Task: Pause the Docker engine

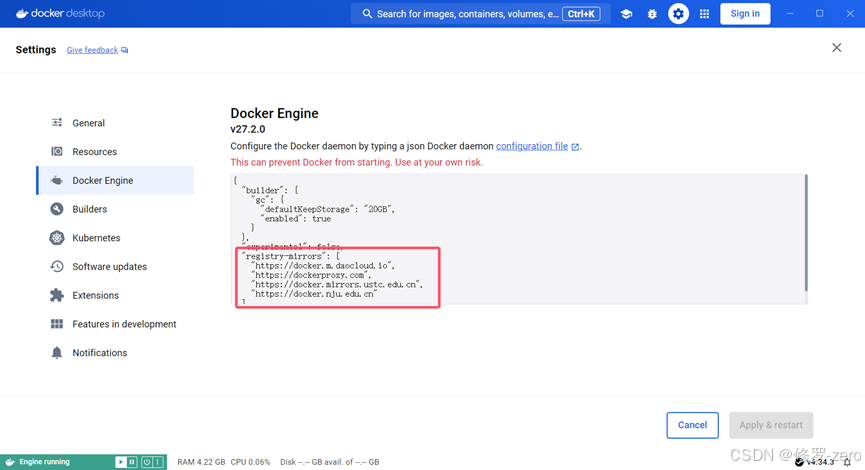Action: pos(132,462)
